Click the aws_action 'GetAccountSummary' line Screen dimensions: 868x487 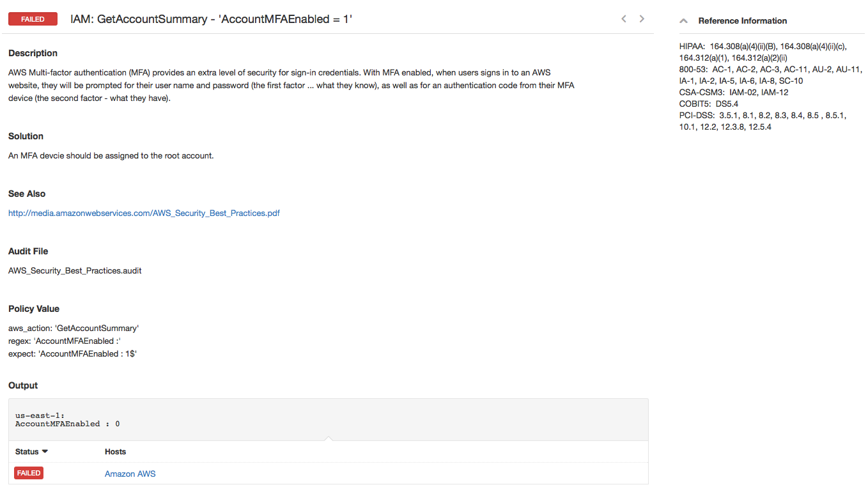[x=74, y=329]
